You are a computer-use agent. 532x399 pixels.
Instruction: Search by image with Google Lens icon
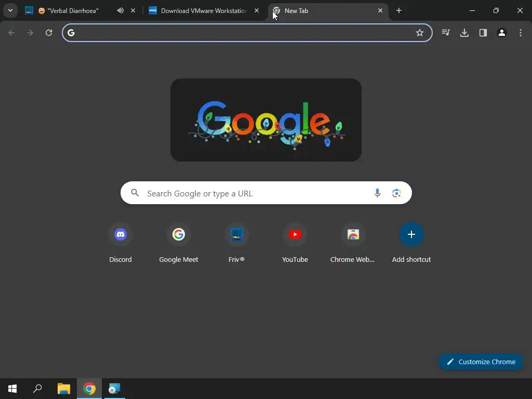click(x=396, y=193)
